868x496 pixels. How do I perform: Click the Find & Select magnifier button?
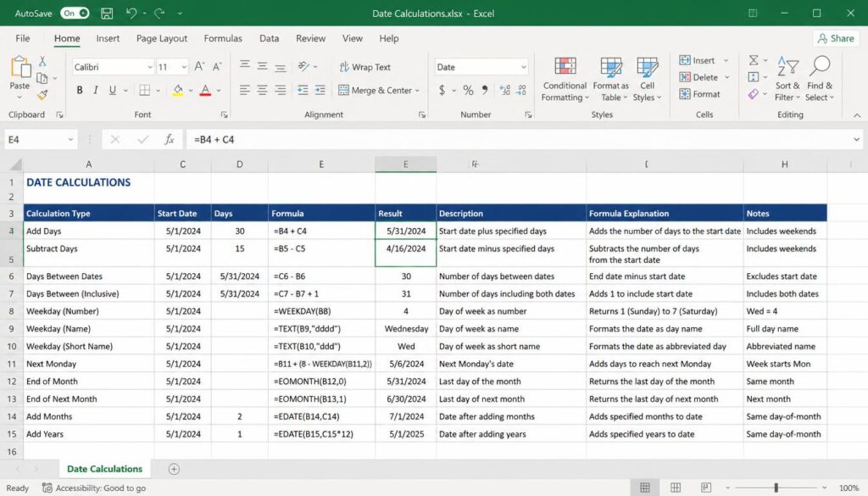coord(820,79)
